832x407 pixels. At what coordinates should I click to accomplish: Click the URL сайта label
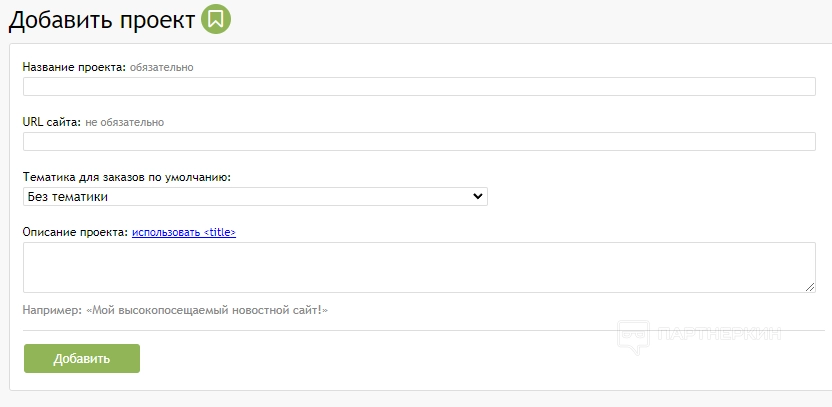(x=51, y=122)
